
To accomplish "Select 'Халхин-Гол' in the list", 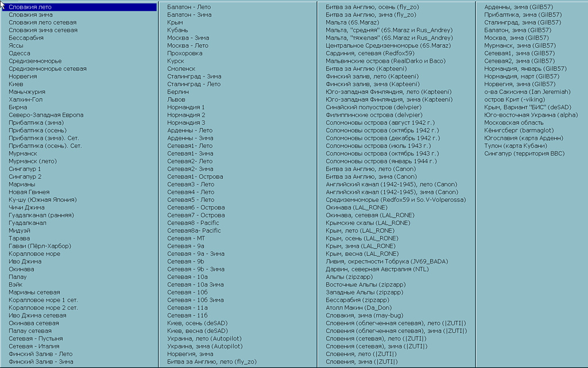I will click(25, 99).
